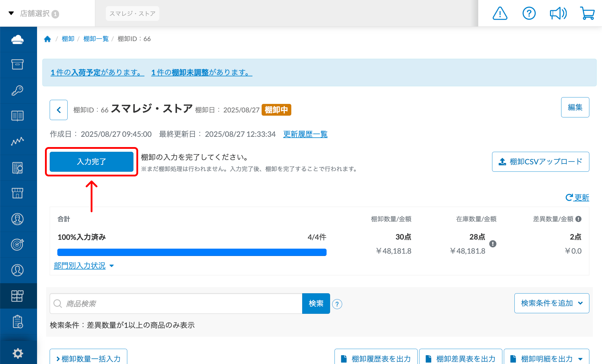The image size is (602, 364).
Task: Open the inventory shelf icon in sidebar
Action: pyautogui.click(x=18, y=296)
